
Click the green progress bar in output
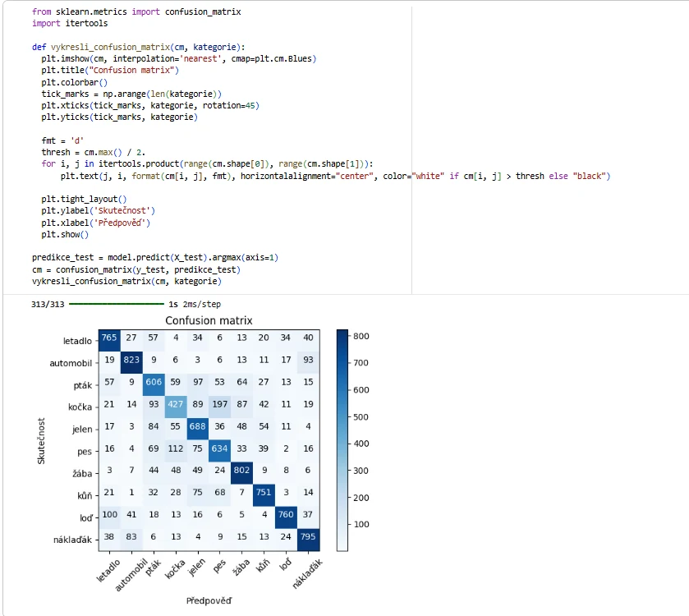point(117,304)
